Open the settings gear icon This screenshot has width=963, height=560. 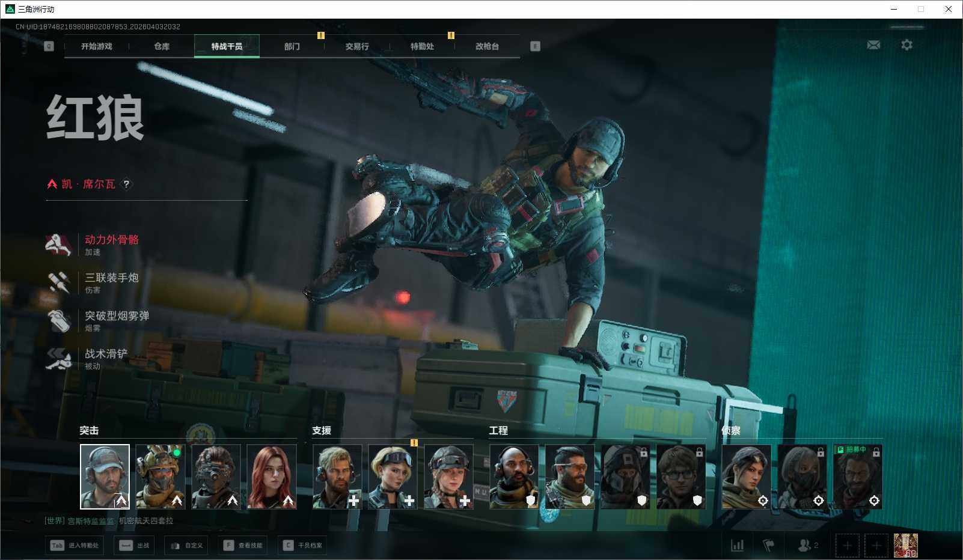(x=906, y=45)
